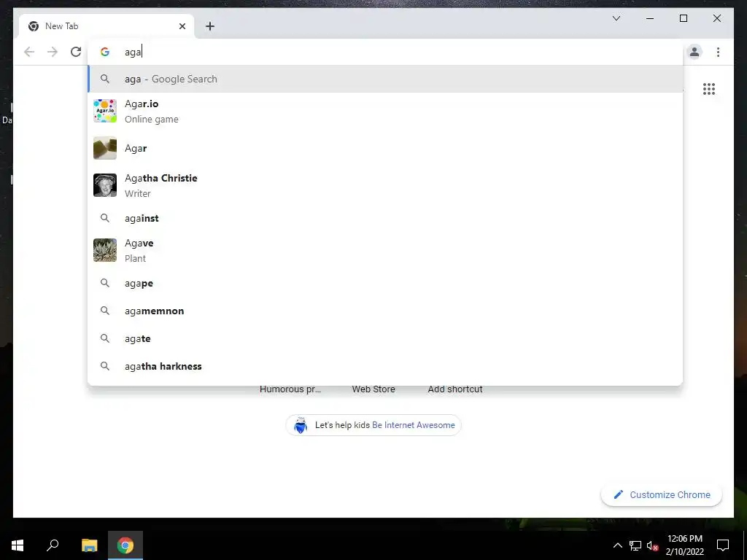Open the profile avatar icon
The image size is (747, 560).
click(694, 52)
